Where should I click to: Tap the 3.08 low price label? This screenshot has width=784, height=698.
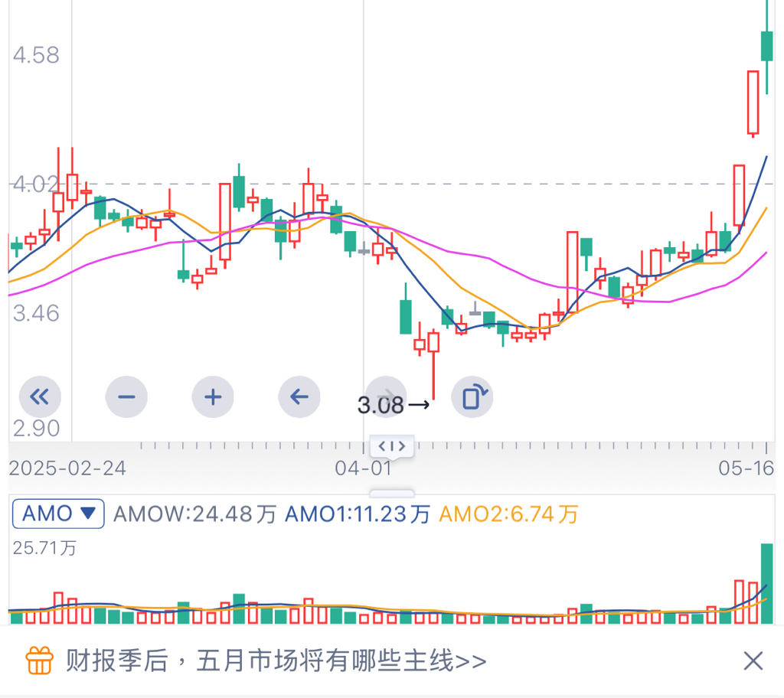[x=381, y=405]
